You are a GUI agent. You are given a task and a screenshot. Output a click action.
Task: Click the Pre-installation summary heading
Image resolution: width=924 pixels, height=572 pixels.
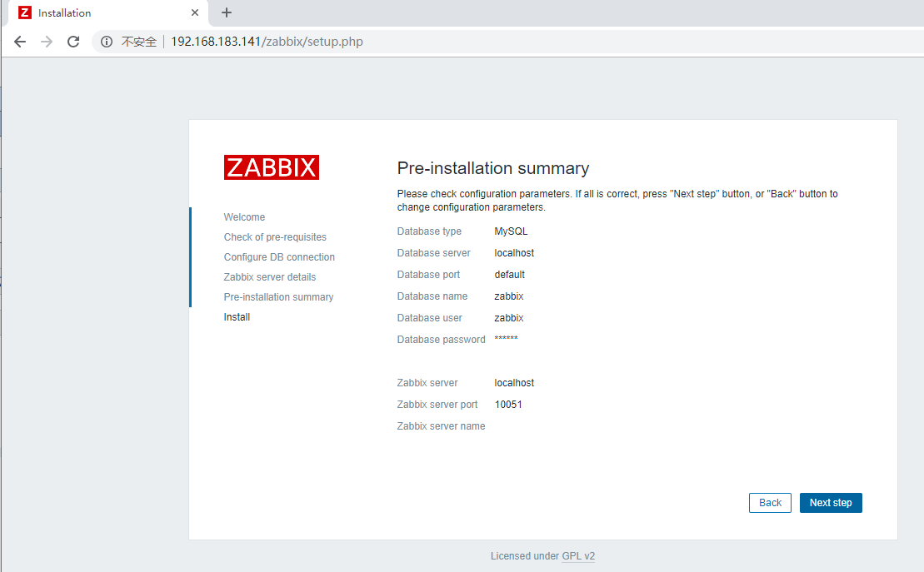point(493,168)
